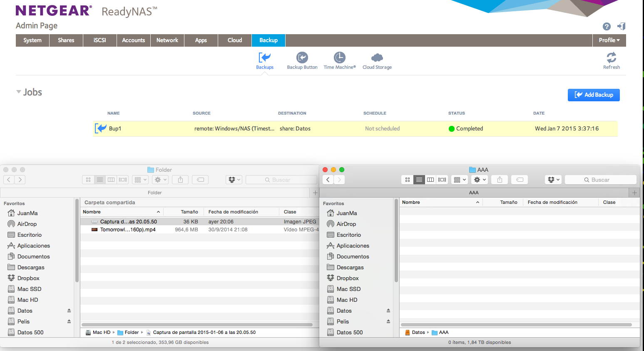This screenshot has width=644, height=351.
Task: Switch AAA window to icon view
Action: click(408, 180)
